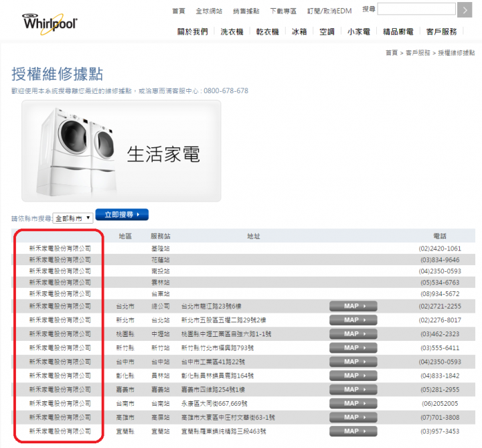Open the 全球網站 link
The image size is (482, 448).
pyautogui.click(x=209, y=11)
